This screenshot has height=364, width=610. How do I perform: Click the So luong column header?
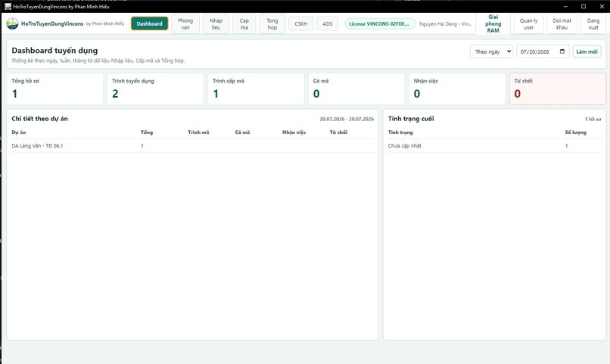coord(576,132)
